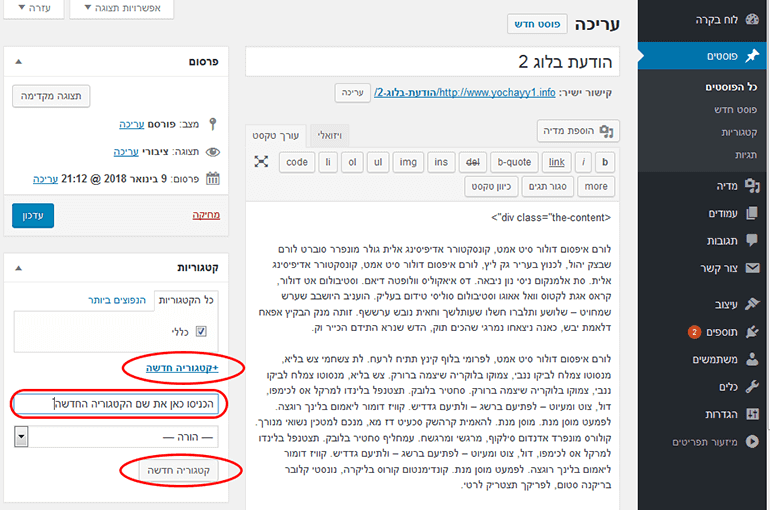Collapse the קטגוריות panel with its arrow
Image resolution: width=770 pixels, height=510 pixels.
[x=19, y=268]
